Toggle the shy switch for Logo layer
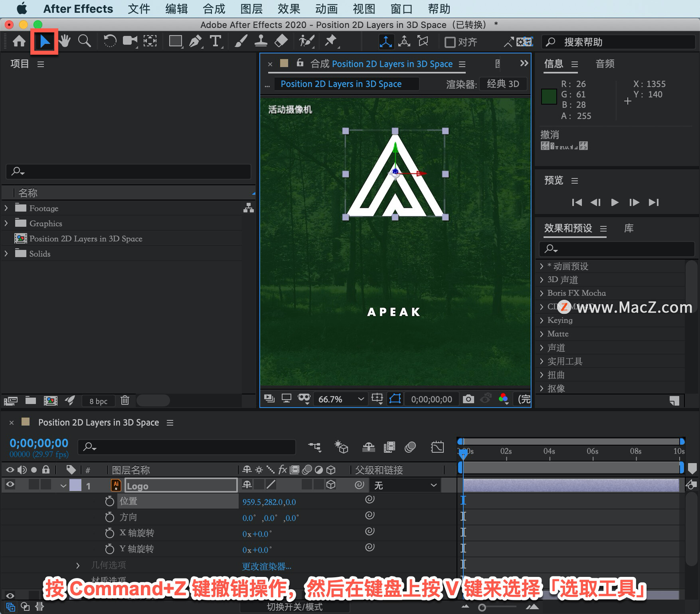 [247, 485]
